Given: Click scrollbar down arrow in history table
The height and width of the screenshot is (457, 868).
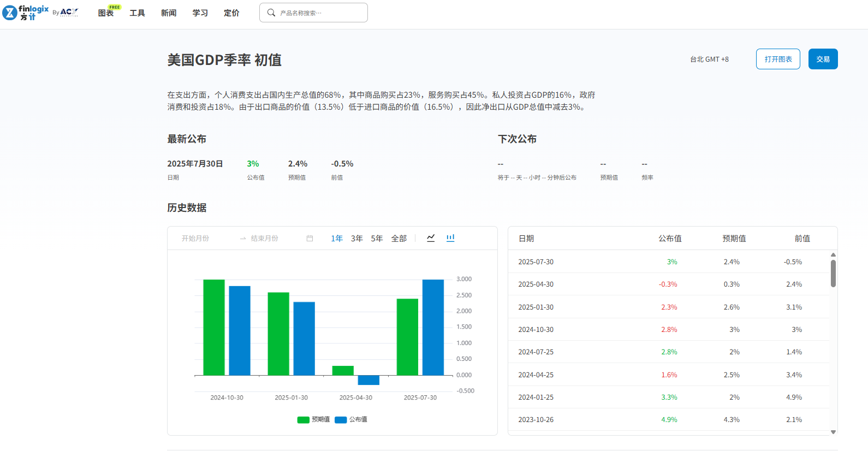Looking at the screenshot, I should (x=833, y=432).
